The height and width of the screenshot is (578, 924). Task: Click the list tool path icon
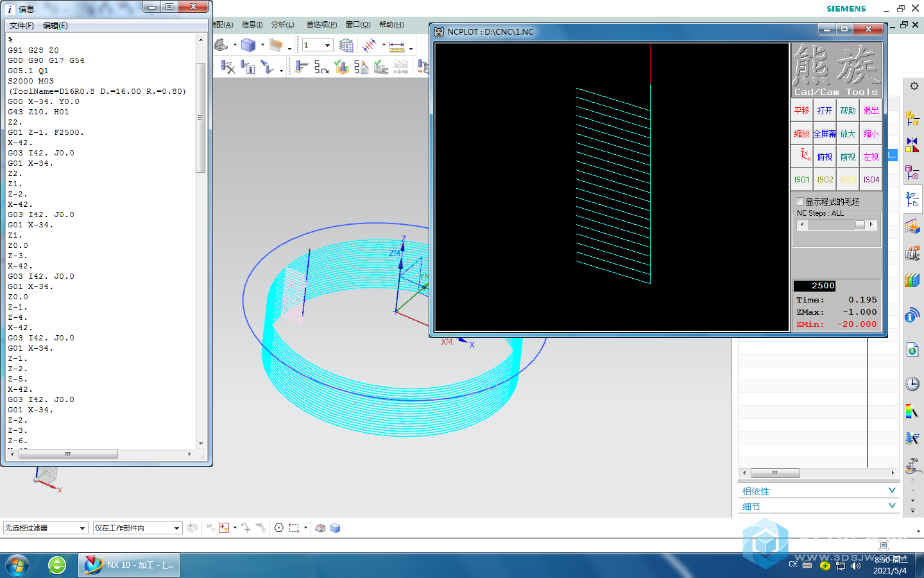[362, 67]
